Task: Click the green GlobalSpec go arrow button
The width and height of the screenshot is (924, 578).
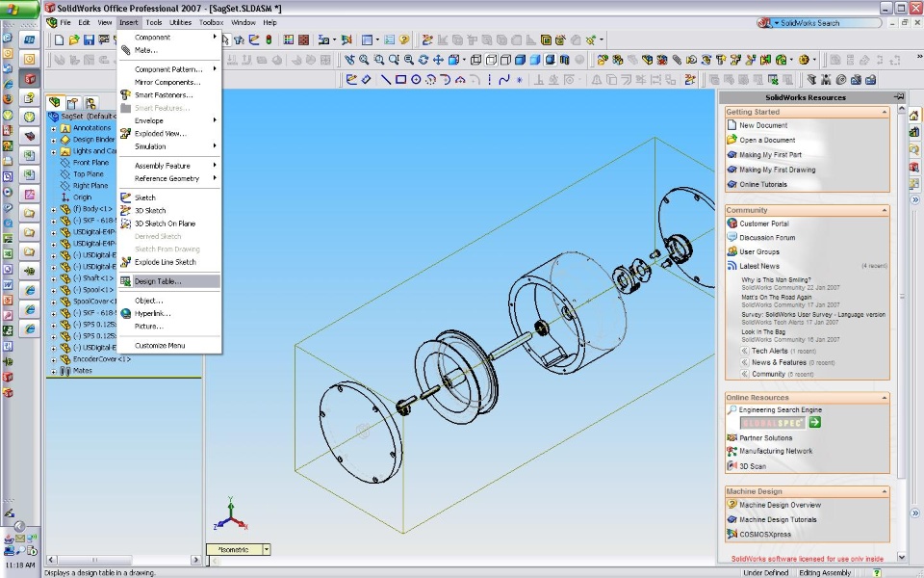Action: click(x=815, y=422)
